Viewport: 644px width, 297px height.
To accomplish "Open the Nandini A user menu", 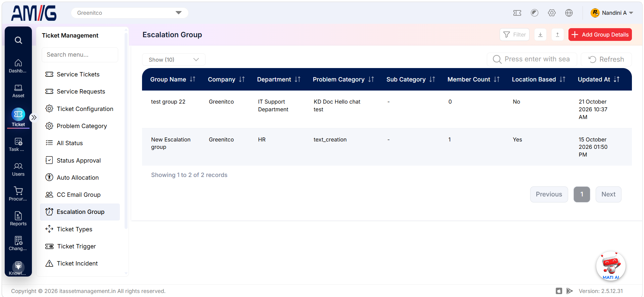I will 612,13.
